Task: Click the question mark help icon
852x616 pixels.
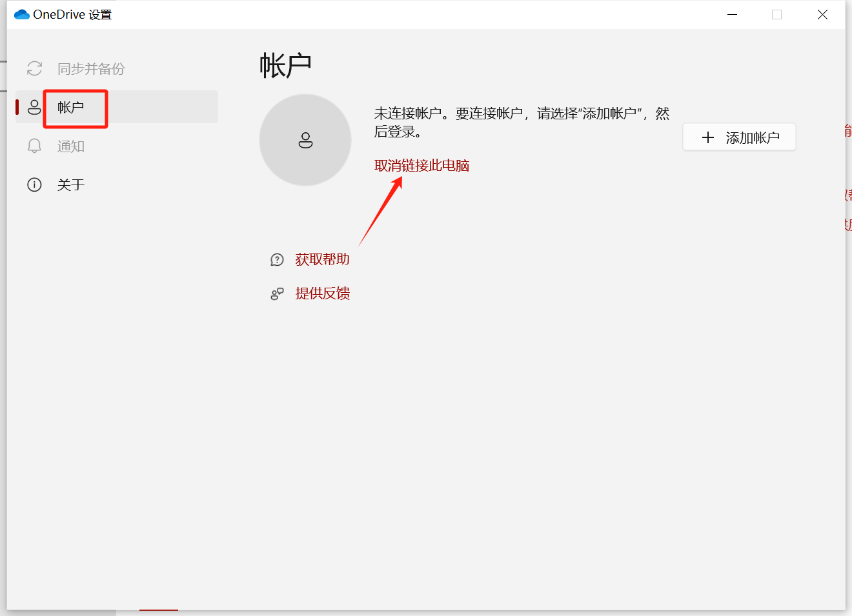Action: [x=277, y=260]
